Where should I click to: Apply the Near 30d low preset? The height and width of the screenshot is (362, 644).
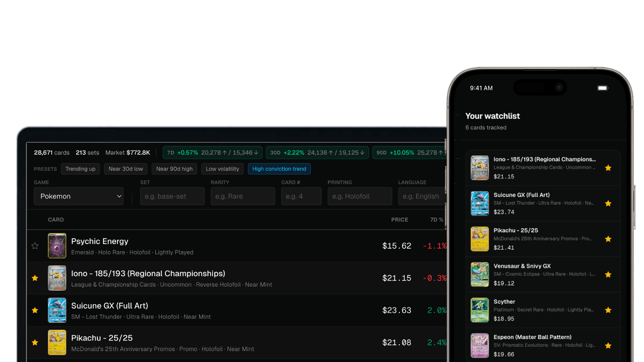point(126,169)
